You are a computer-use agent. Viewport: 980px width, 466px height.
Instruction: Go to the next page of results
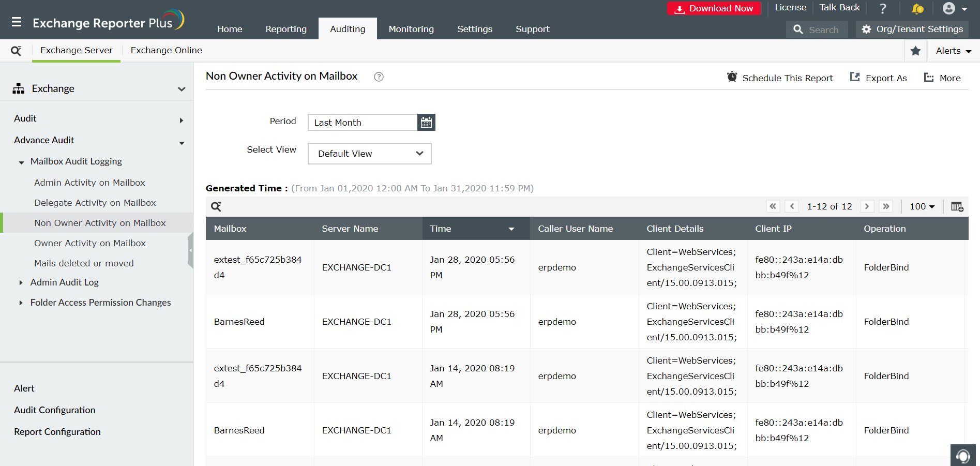[867, 206]
